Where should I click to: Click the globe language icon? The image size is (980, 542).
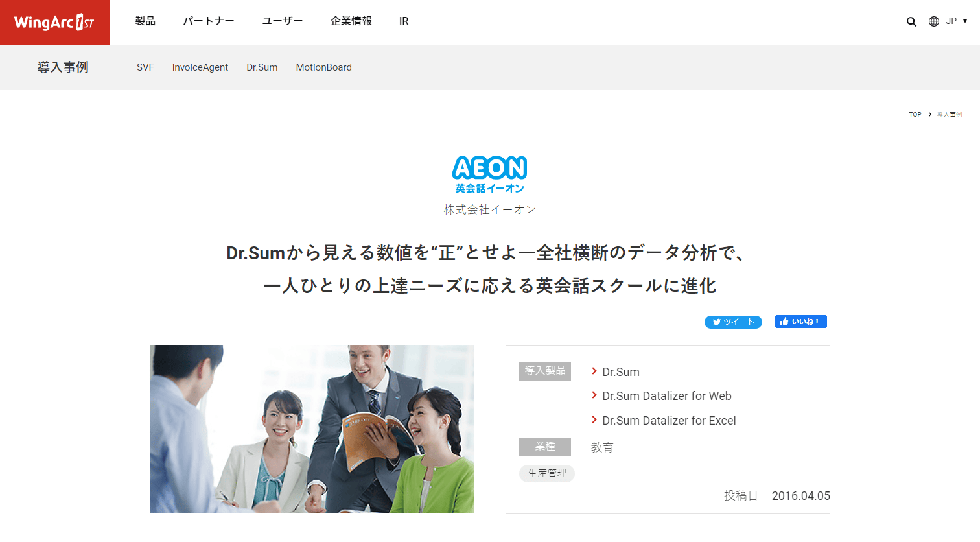click(934, 21)
